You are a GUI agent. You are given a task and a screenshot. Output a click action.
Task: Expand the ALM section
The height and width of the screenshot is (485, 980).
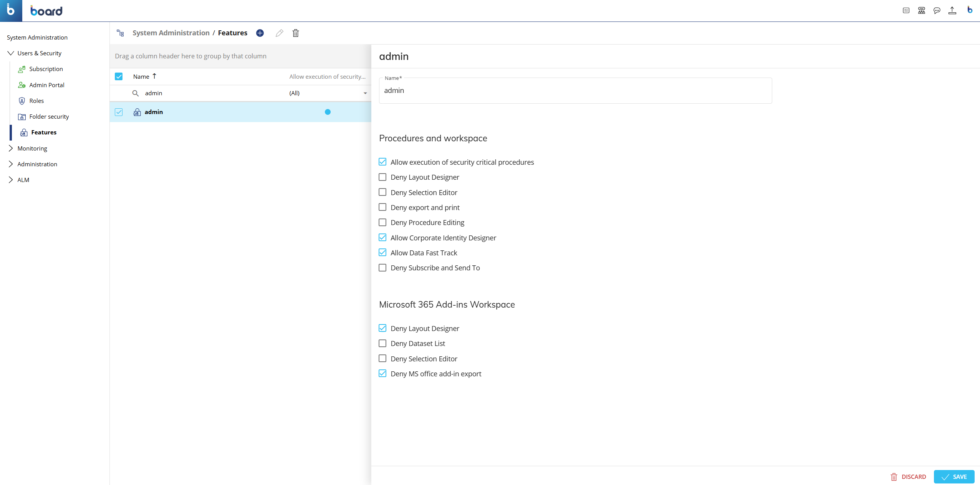[11, 180]
